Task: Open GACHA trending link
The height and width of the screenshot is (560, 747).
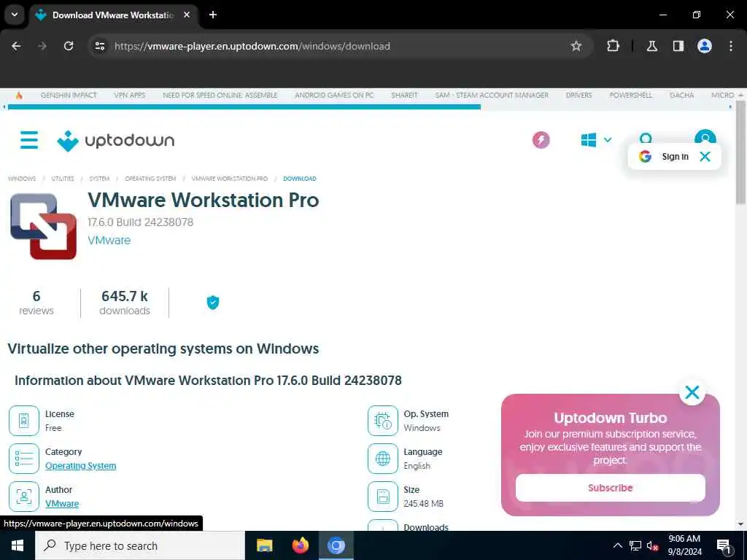Action: (682, 96)
